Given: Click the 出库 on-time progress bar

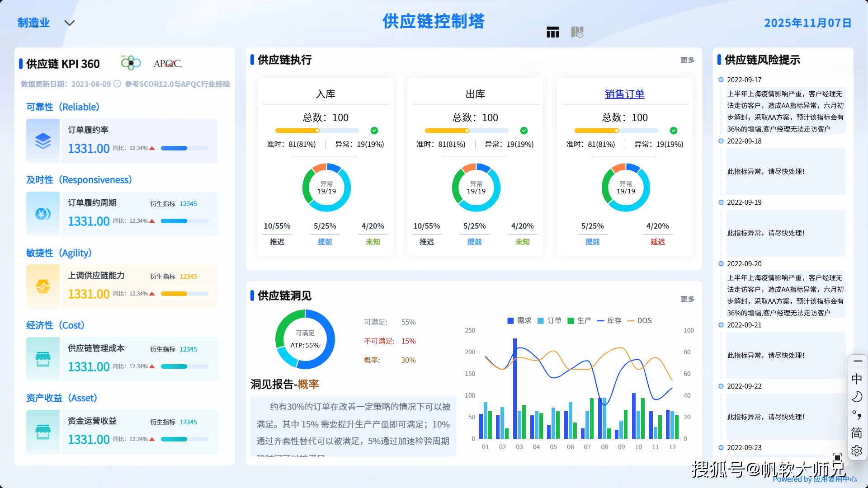Looking at the screenshot, I should pos(467,131).
